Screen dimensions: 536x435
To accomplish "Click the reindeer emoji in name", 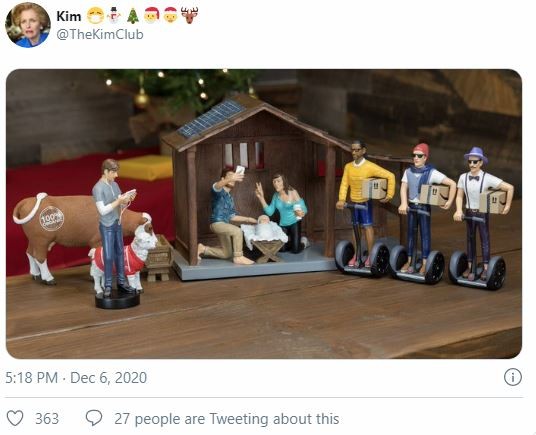I will [x=189, y=16].
